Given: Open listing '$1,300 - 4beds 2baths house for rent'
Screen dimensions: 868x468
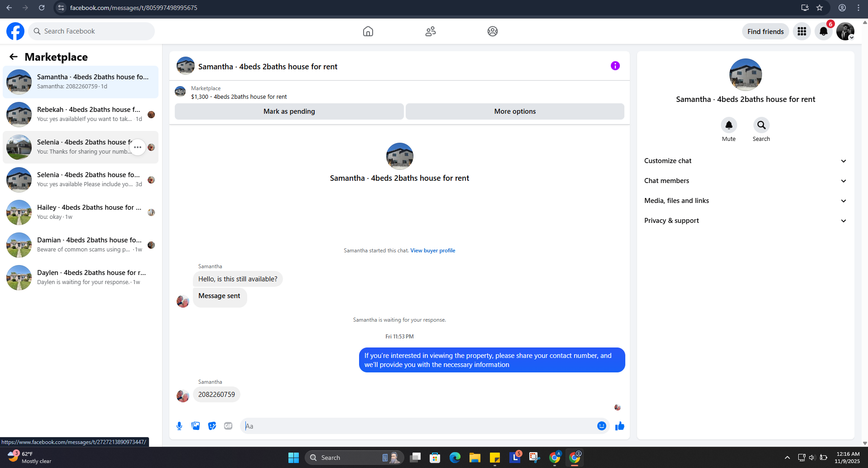Looking at the screenshot, I should 239,96.
